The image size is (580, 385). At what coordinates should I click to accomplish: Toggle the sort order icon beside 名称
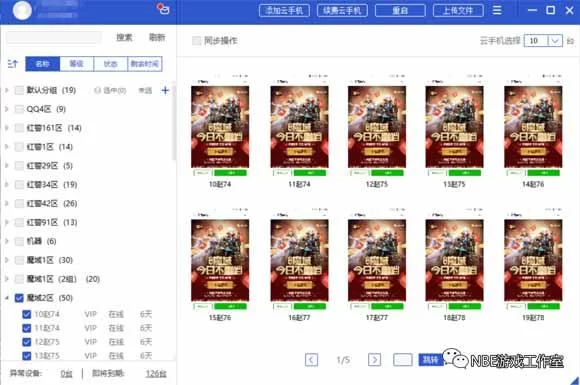coord(13,64)
